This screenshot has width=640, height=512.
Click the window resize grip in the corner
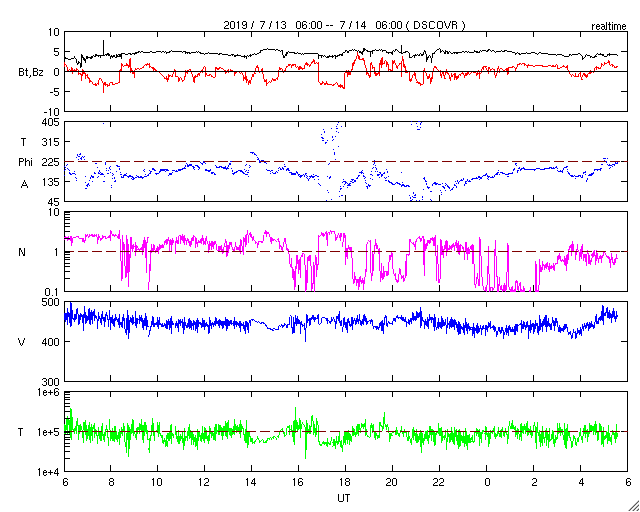633,505
